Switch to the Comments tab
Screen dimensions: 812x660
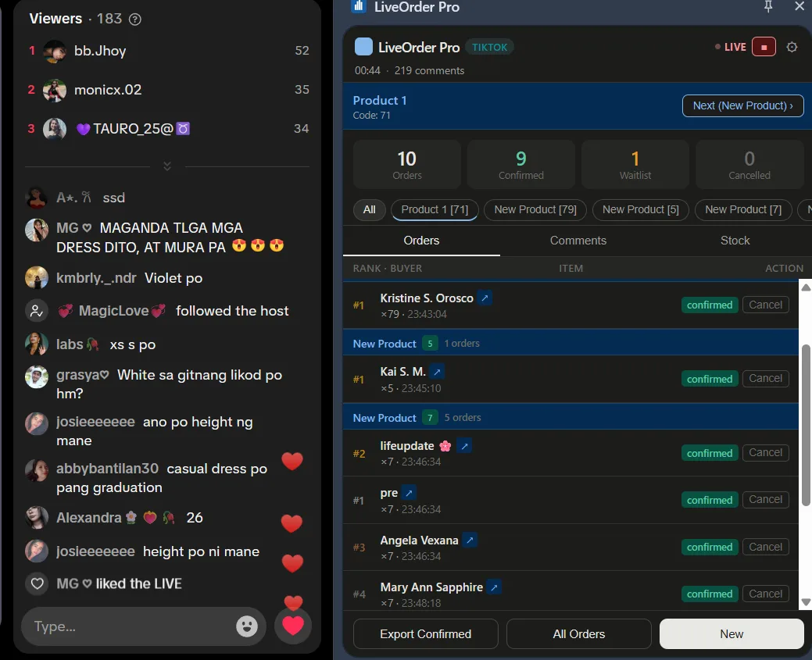coord(578,241)
